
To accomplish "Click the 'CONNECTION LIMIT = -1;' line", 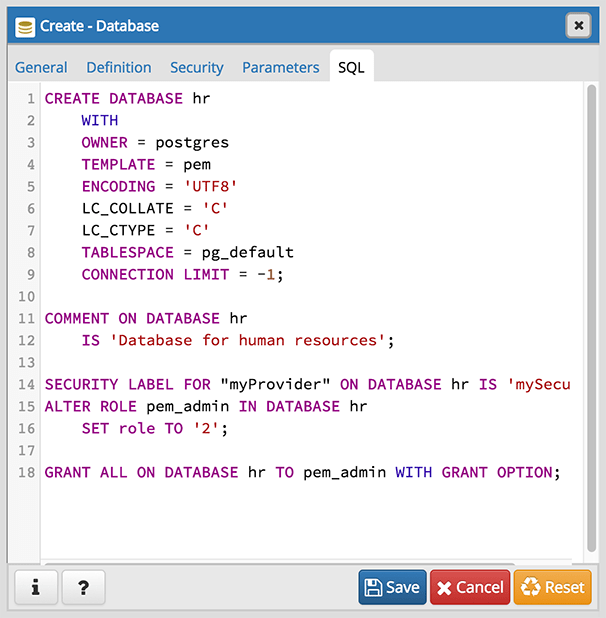I will coord(182,274).
